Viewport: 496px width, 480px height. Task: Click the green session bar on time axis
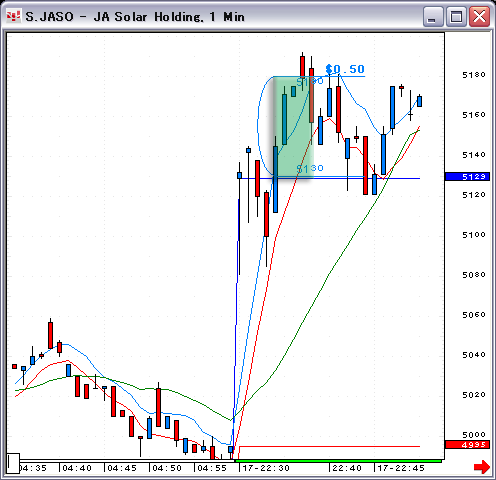coord(338,461)
